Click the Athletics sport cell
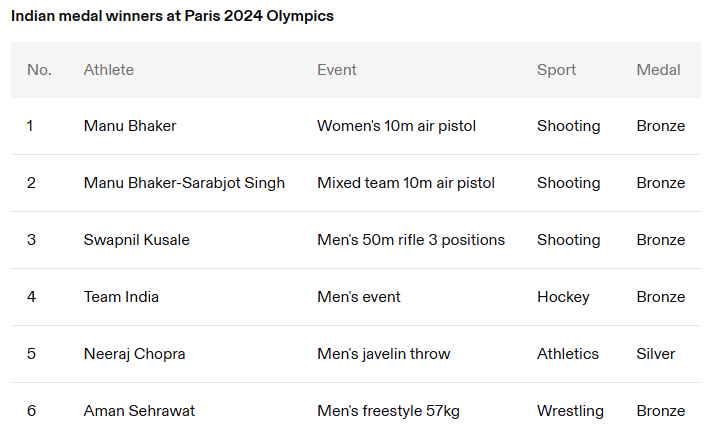Screen dimensions: 710x433 tap(568, 354)
